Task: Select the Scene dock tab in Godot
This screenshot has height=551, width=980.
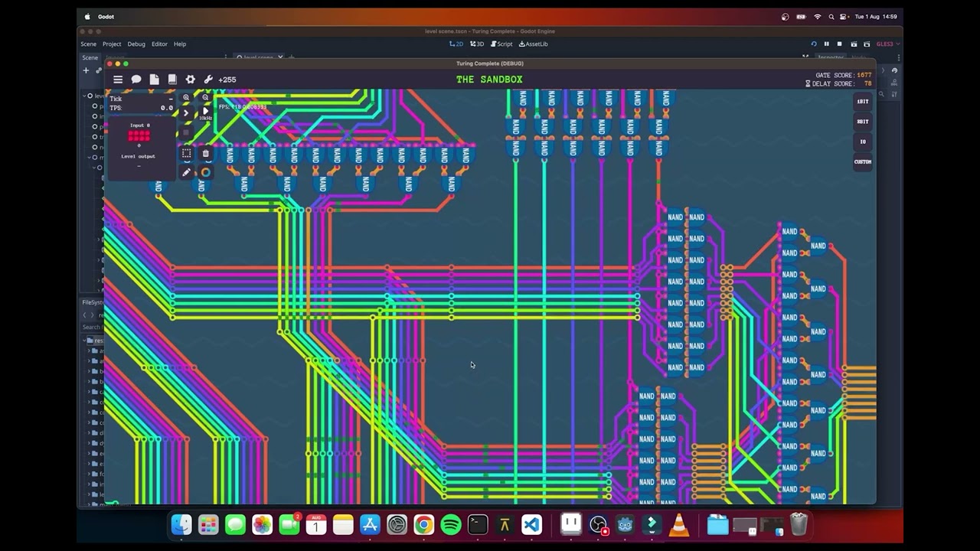Action: 90,57
